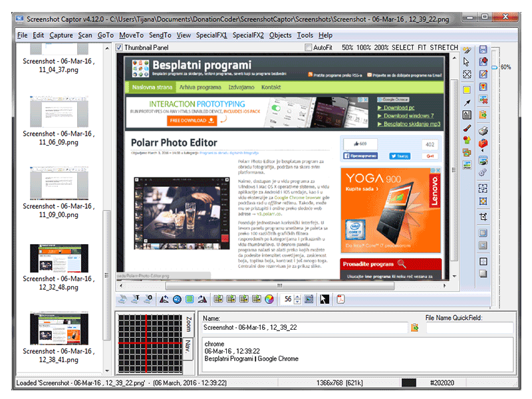Click the stacked pictures icon
This screenshot has width=532, height=399.
[x=467, y=153]
